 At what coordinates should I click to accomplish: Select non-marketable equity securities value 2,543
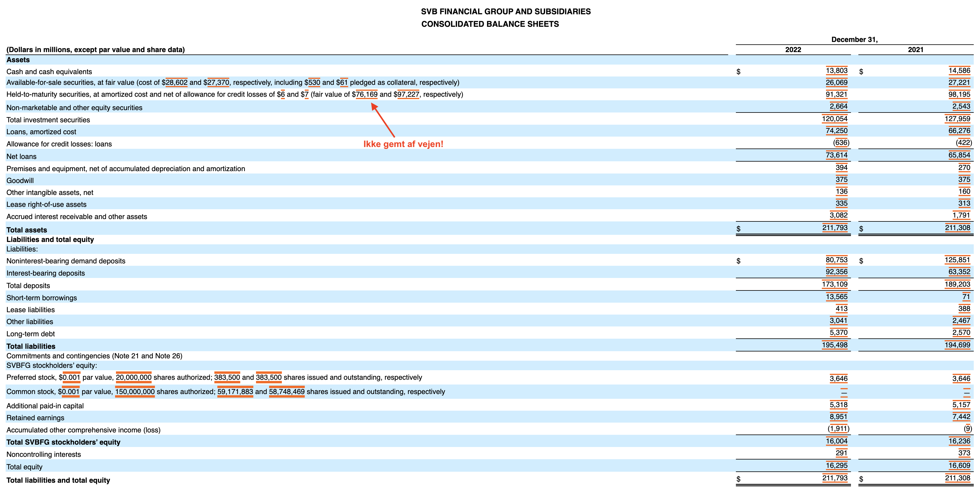click(961, 107)
